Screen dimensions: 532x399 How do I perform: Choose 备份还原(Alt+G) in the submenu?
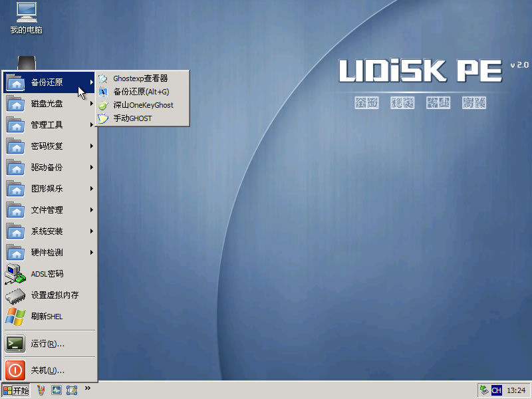point(142,92)
